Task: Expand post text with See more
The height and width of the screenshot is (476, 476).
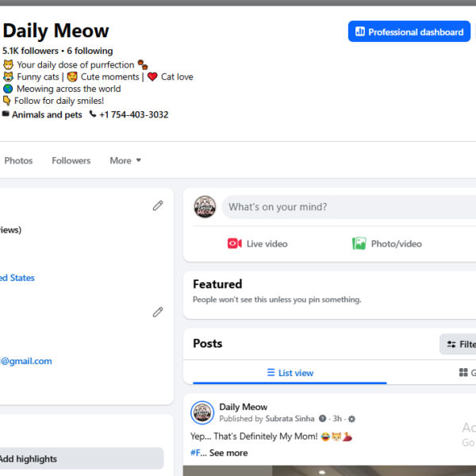Action: click(228, 453)
